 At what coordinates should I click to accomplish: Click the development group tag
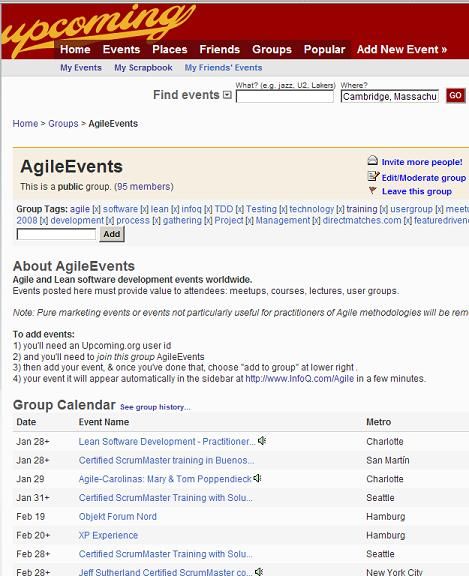click(x=77, y=220)
